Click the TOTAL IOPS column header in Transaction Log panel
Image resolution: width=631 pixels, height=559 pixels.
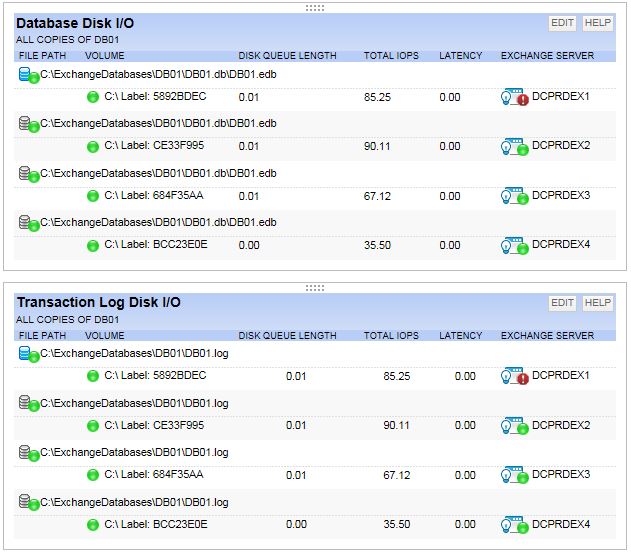[391, 335]
